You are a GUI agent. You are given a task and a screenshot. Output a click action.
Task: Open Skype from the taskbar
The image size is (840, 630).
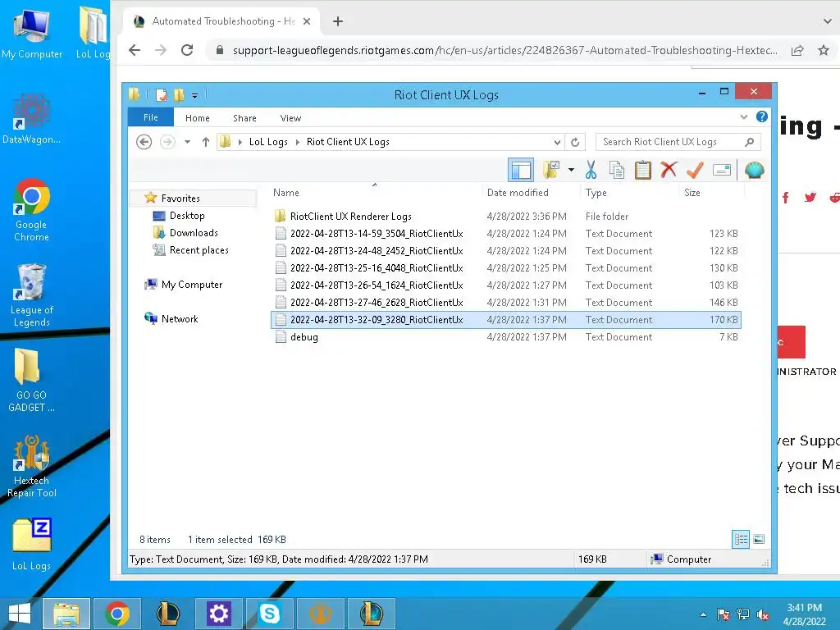pyautogui.click(x=269, y=614)
